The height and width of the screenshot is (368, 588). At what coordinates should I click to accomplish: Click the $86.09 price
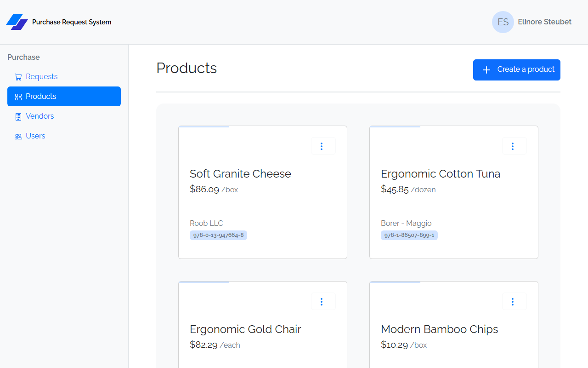[204, 189]
